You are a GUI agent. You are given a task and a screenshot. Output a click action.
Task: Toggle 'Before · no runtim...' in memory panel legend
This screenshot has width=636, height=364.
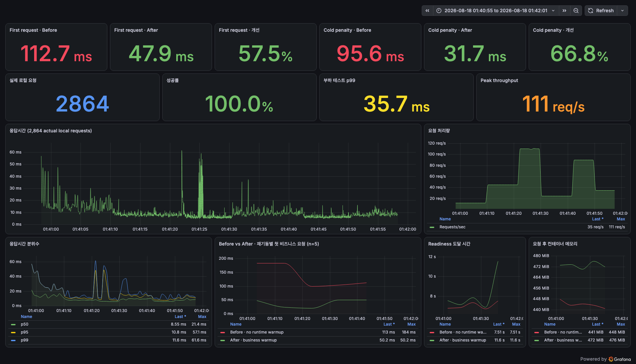click(x=563, y=332)
